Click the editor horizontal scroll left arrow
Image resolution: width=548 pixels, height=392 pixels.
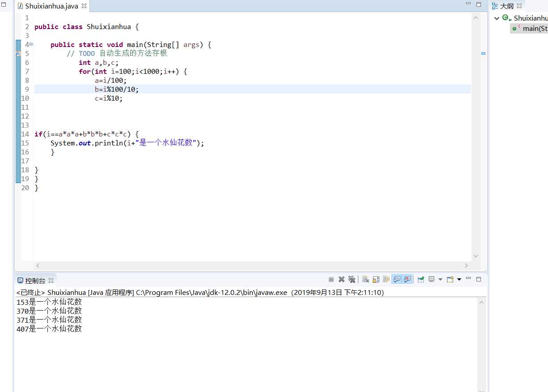[38, 265]
